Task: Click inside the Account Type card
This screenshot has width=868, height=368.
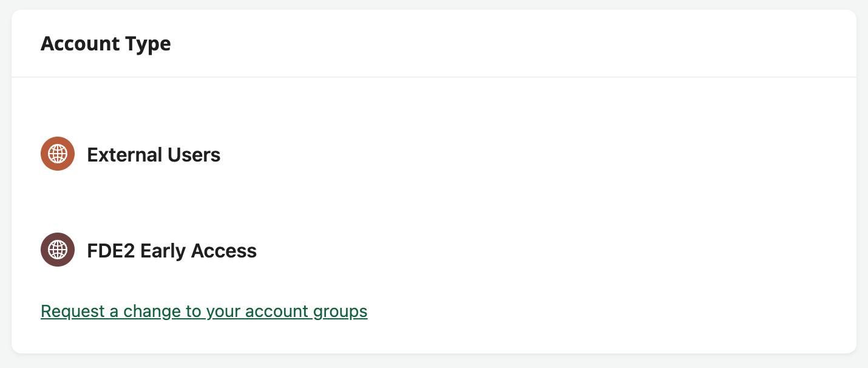Action: [x=434, y=200]
